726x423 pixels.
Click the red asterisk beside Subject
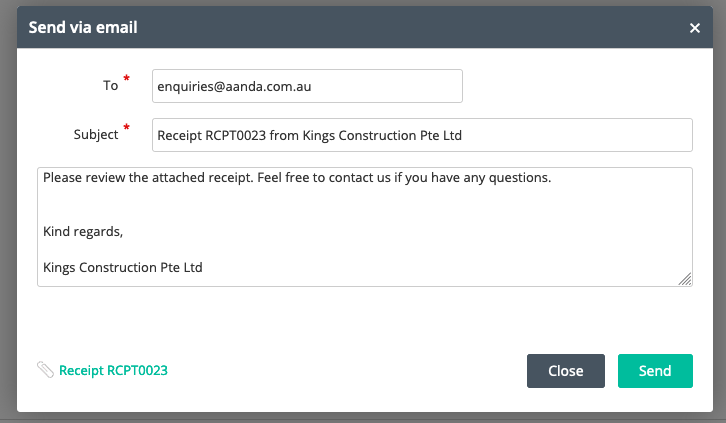coord(126,127)
